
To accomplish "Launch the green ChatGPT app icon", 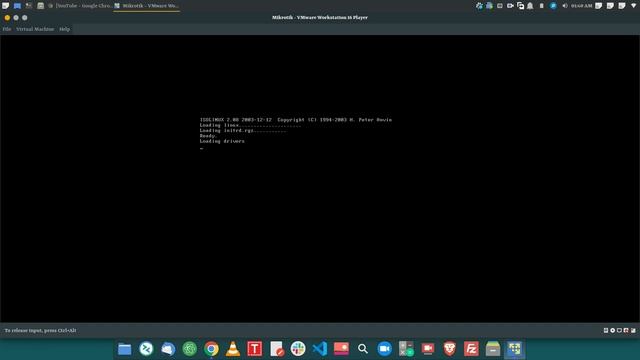I will (x=189, y=349).
